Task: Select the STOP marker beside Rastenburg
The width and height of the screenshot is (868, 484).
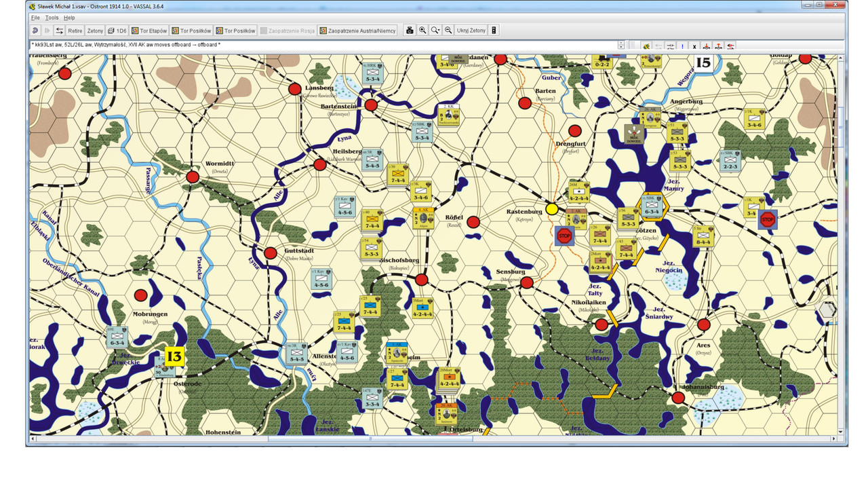Action: [x=564, y=236]
